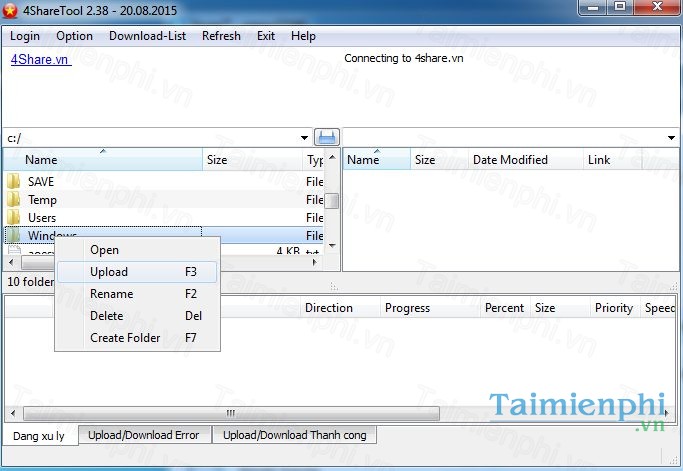Open the 4Share.vn hyperlink
Image resolution: width=683 pixels, height=471 pixels.
(x=41, y=59)
